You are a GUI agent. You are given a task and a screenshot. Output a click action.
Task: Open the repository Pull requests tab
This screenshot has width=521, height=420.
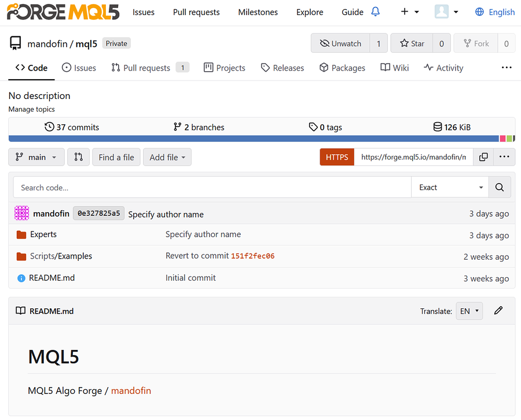point(150,68)
